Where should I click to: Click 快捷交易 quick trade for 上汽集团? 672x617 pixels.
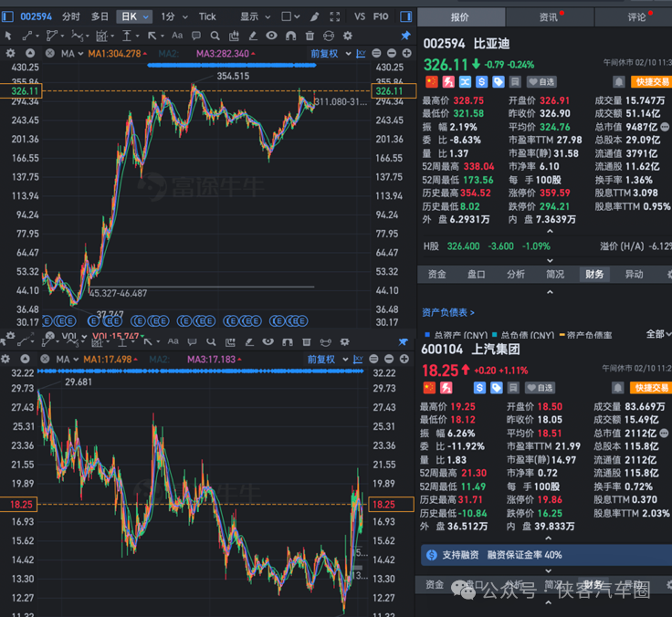click(651, 388)
